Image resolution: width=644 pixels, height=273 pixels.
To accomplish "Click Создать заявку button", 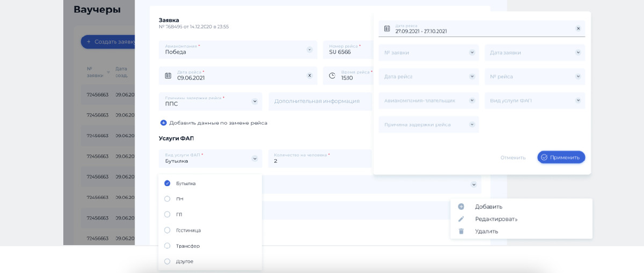I will click(x=108, y=41).
